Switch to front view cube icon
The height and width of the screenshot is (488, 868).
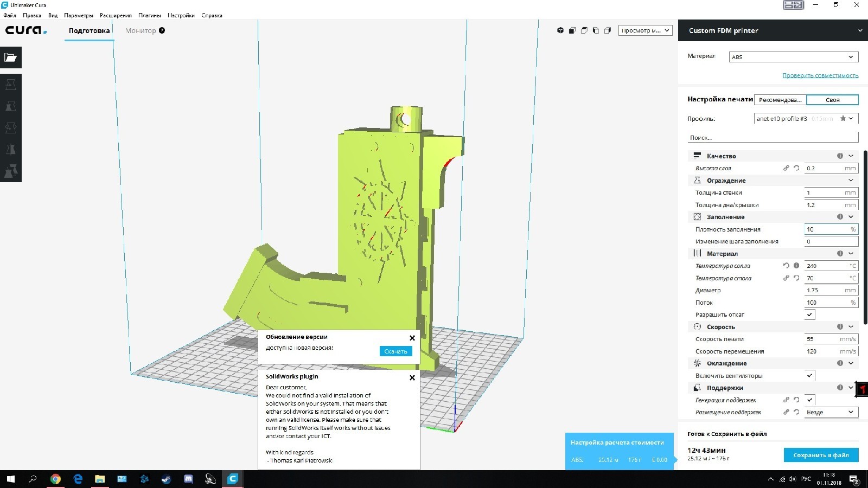[572, 30]
